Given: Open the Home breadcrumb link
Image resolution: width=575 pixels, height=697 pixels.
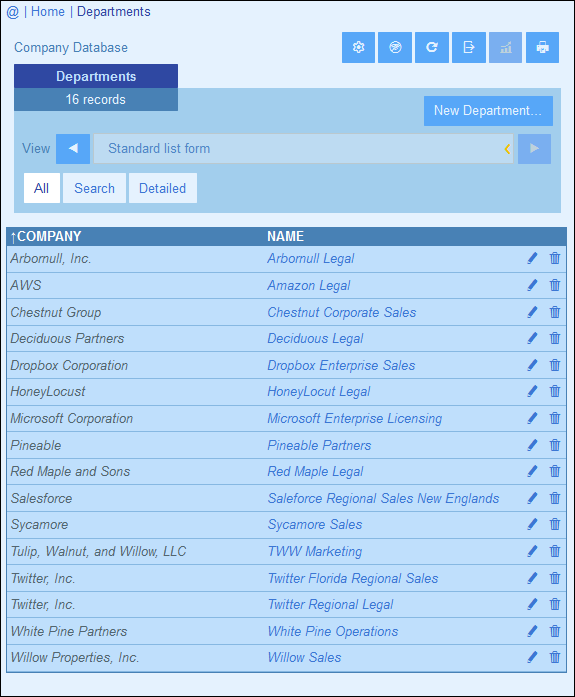Looking at the screenshot, I should [x=48, y=12].
